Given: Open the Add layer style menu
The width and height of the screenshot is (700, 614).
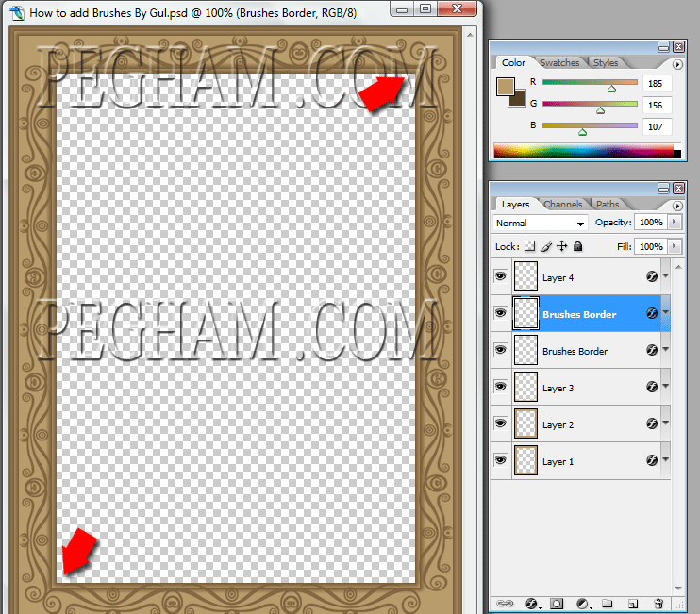Looking at the screenshot, I should pyautogui.click(x=532, y=604).
